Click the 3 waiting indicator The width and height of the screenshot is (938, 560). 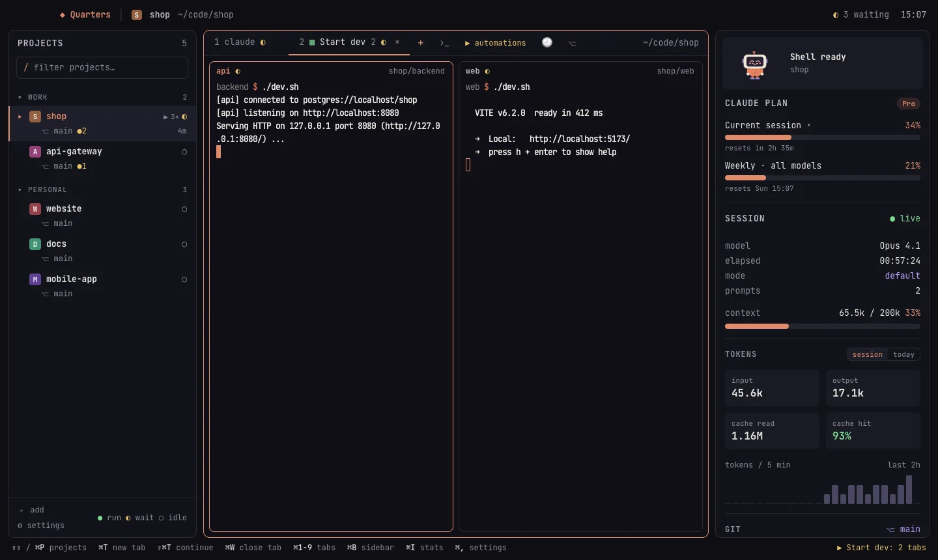(x=860, y=15)
